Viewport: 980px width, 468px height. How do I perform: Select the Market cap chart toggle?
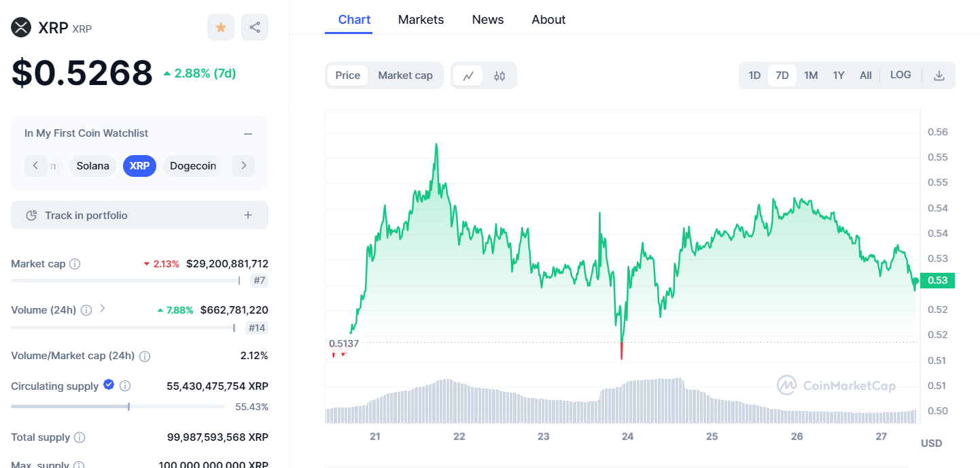(x=405, y=76)
